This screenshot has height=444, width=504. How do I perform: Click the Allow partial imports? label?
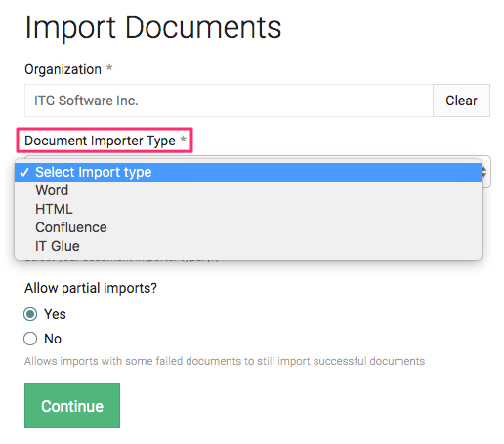point(91,288)
